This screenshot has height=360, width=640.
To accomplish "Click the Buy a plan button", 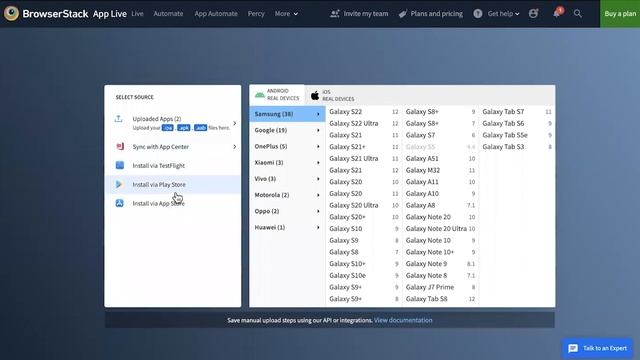I will [x=620, y=13].
